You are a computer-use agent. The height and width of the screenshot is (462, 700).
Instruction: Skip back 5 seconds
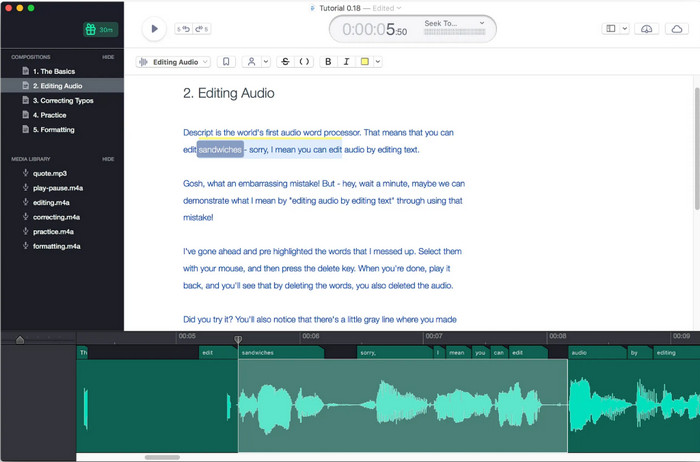pos(183,29)
